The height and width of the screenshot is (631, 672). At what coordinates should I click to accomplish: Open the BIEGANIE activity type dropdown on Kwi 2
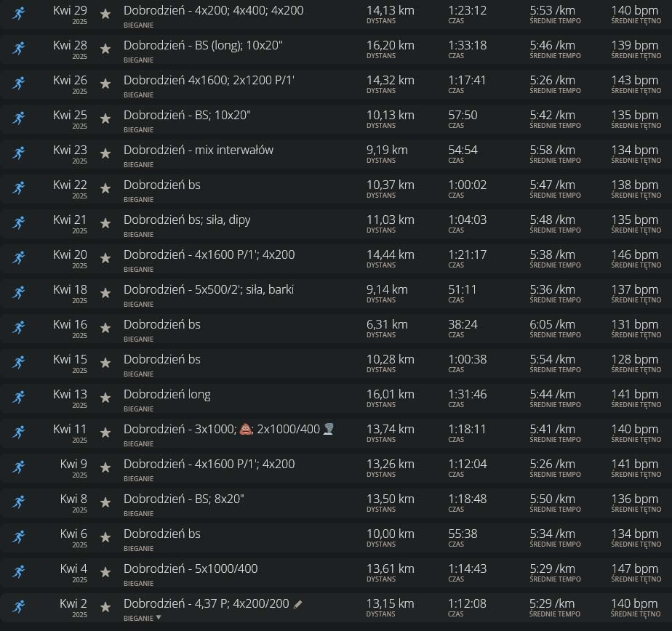click(159, 618)
